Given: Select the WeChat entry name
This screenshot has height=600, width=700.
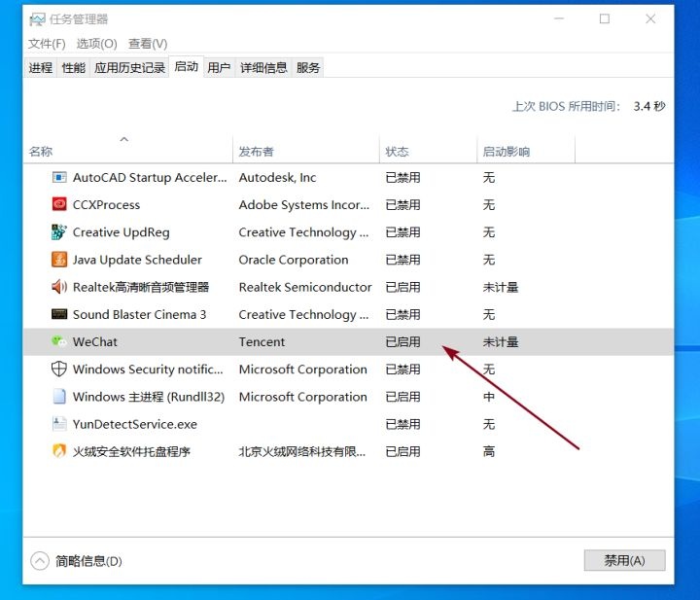Looking at the screenshot, I should pyautogui.click(x=95, y=342).
